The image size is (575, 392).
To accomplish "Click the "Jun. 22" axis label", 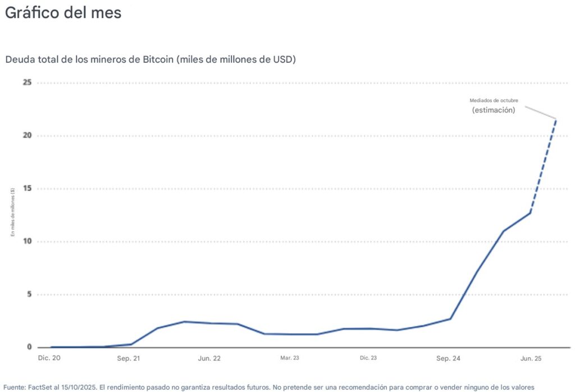I will (208, 358).
